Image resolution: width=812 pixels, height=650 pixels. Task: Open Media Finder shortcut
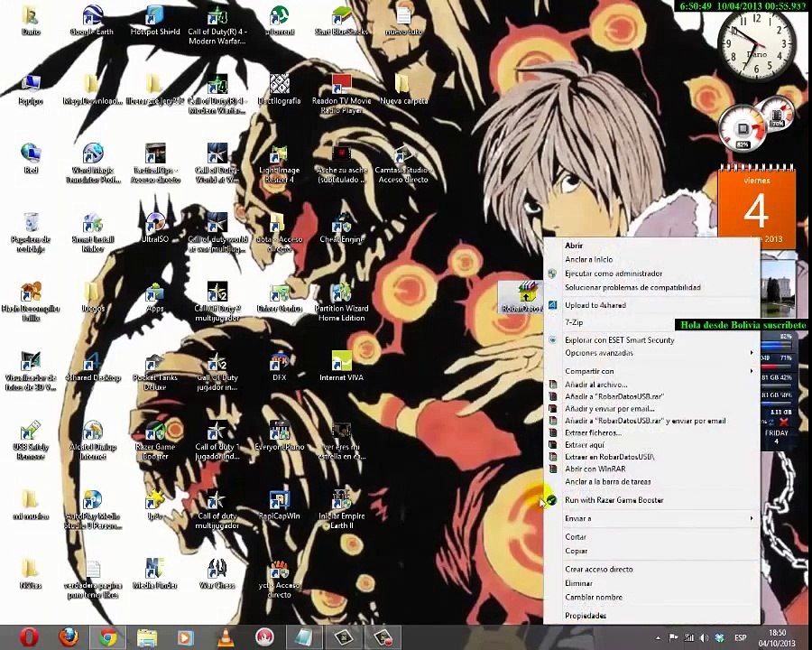point(155,574)
